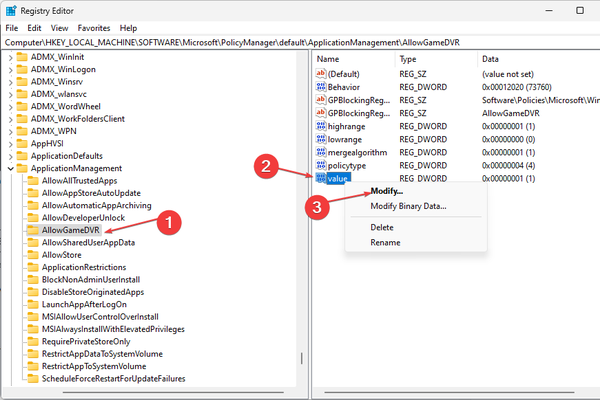The width and height of the screenshot is (600, 400).
Task: Choose Delete from the context menu
Action: (382, 227)
